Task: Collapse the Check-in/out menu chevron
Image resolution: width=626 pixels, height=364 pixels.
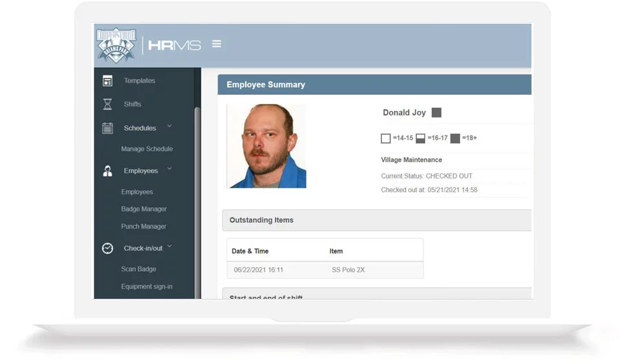Action: (x=169, y=247)
